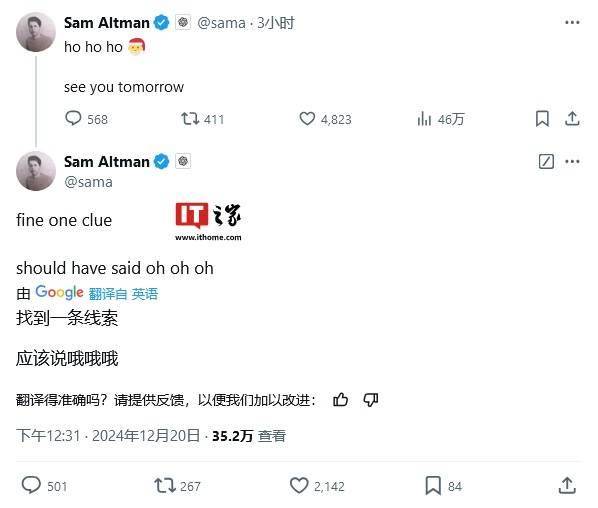Share the first tweet via upload icon

(x=572, y=119)
